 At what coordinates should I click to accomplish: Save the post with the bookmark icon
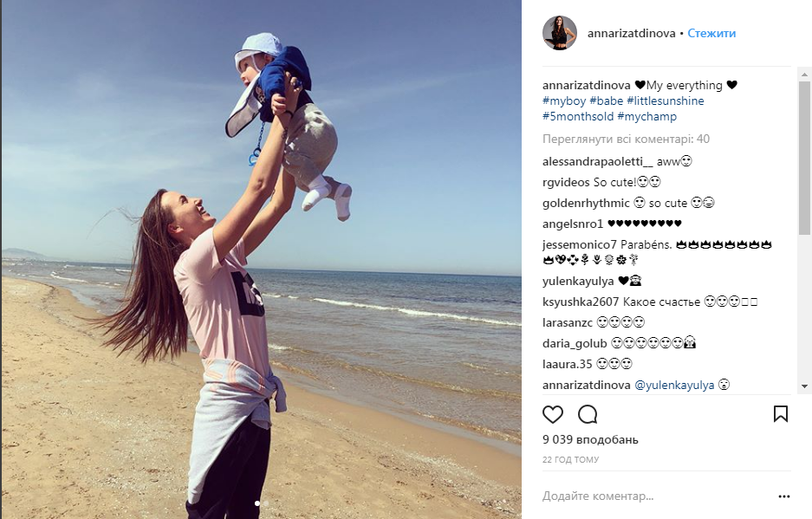[781, 414]
